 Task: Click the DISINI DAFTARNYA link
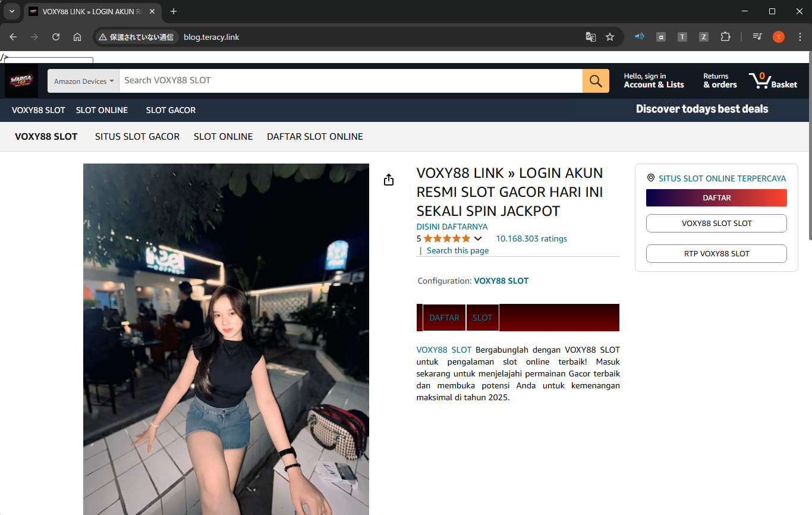click(x=452, y=227)
